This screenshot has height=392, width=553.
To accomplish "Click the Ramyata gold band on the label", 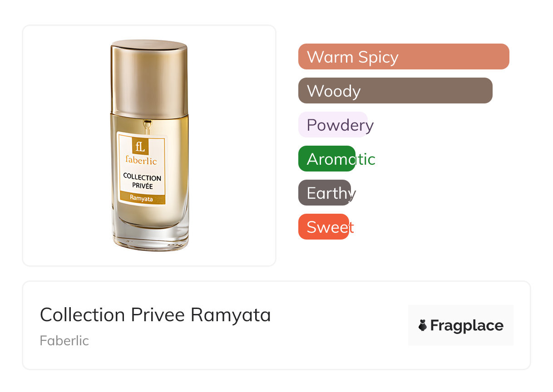I will click(141, 198).
